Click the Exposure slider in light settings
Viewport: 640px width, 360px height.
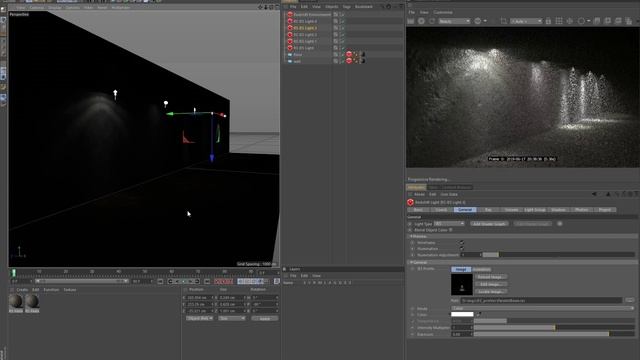554,334
